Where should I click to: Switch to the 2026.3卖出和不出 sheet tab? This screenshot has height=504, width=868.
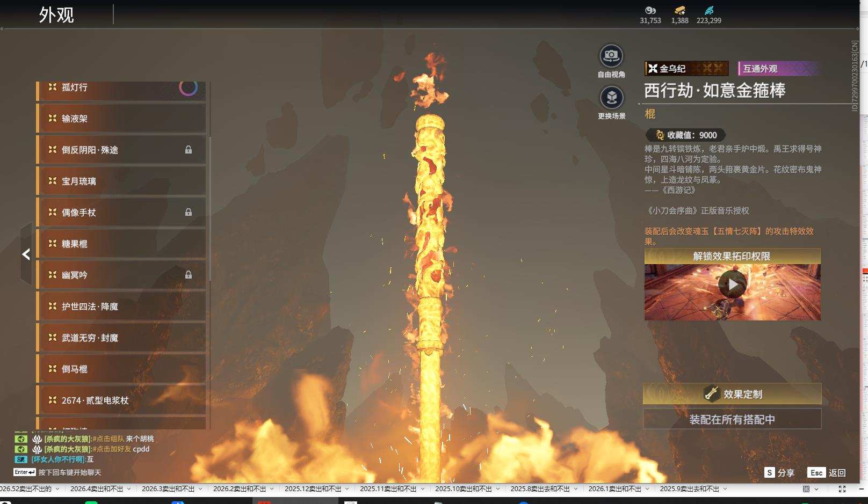tap(168, 489)
